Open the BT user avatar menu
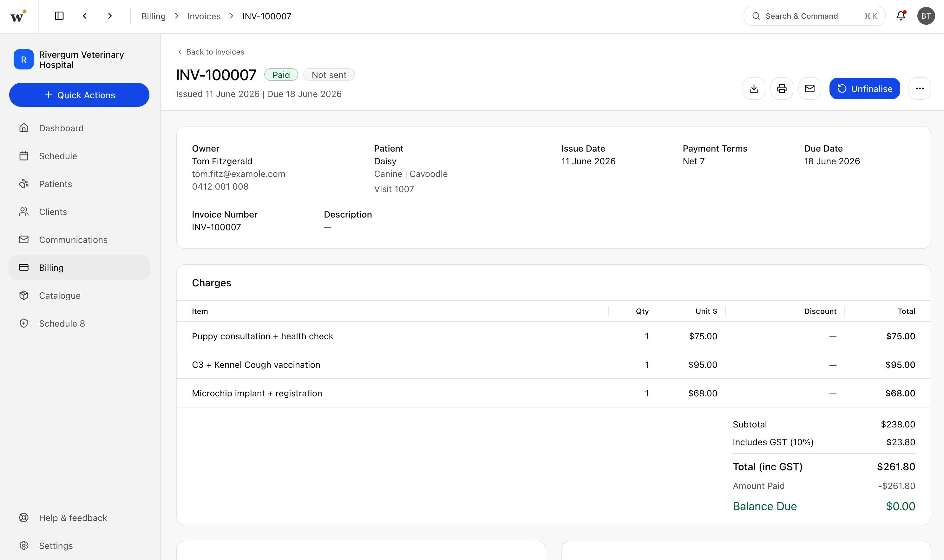The image size is (944, 560). [x=926, y=16]
